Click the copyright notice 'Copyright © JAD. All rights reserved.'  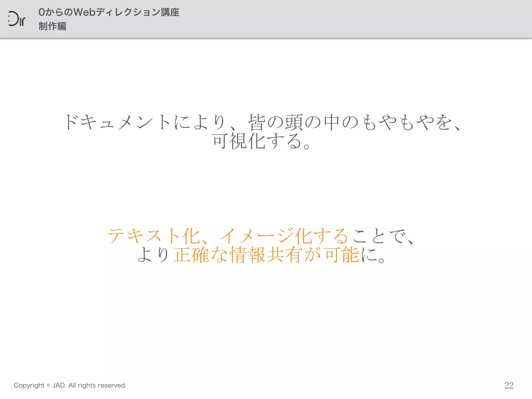coord(70,385)
